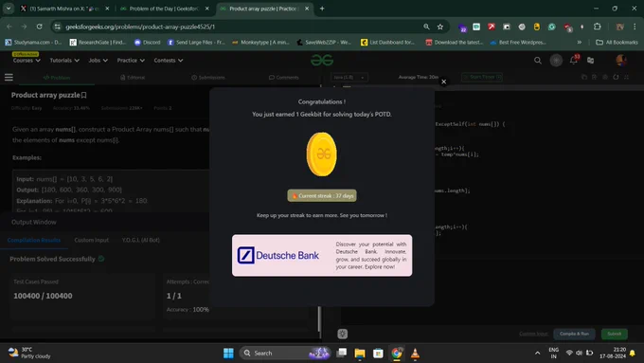Switch to the Samarth Mishra on X tab
The height and width of the screenshot is (363, 644).
[x=64, y=9]
